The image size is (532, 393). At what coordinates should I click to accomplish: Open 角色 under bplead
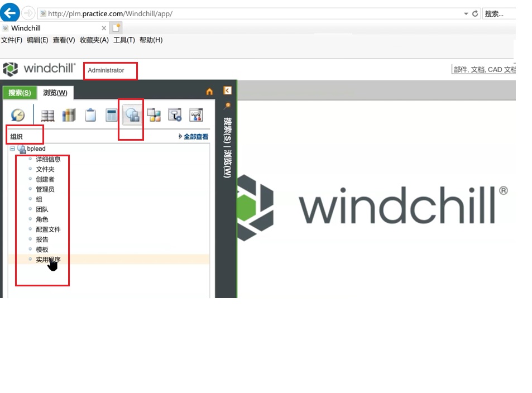42,219
